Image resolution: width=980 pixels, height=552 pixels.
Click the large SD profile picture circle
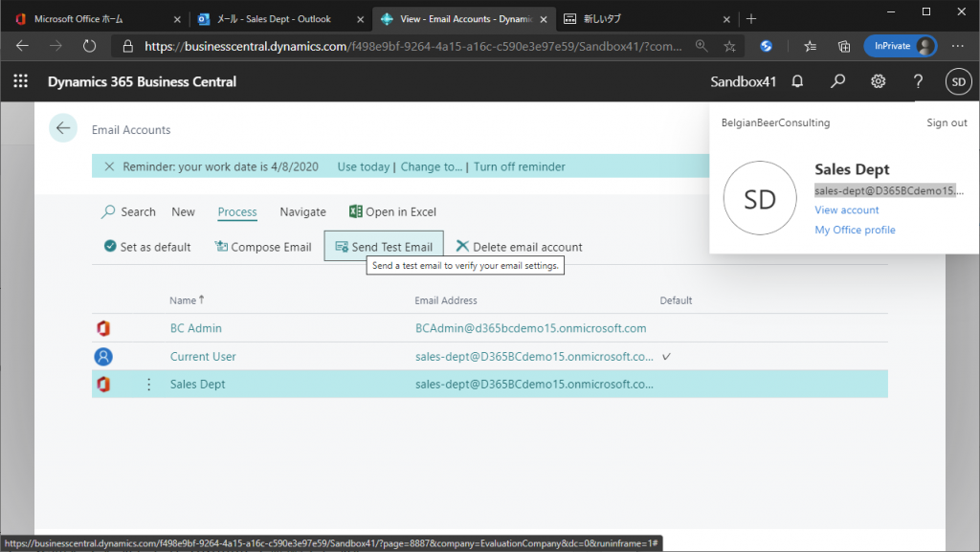point(760,198)
